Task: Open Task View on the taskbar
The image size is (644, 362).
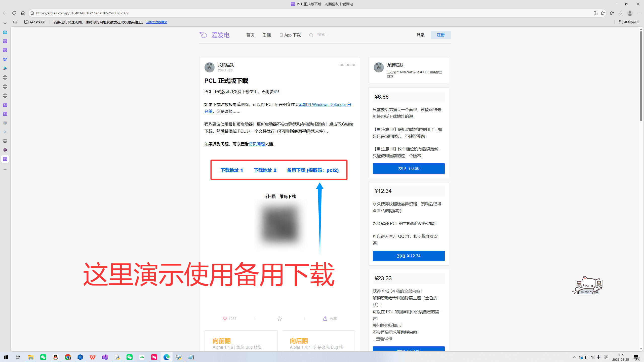Action: [18, 357]
